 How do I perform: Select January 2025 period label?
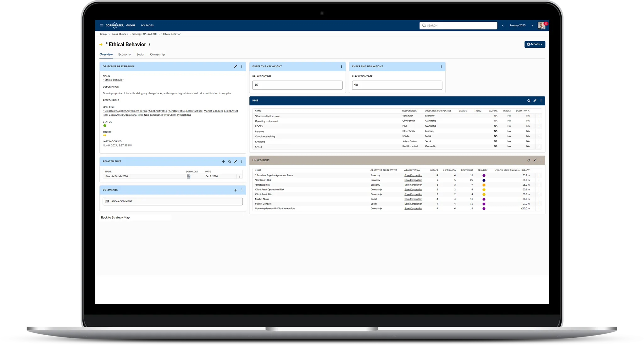[517, 25]
